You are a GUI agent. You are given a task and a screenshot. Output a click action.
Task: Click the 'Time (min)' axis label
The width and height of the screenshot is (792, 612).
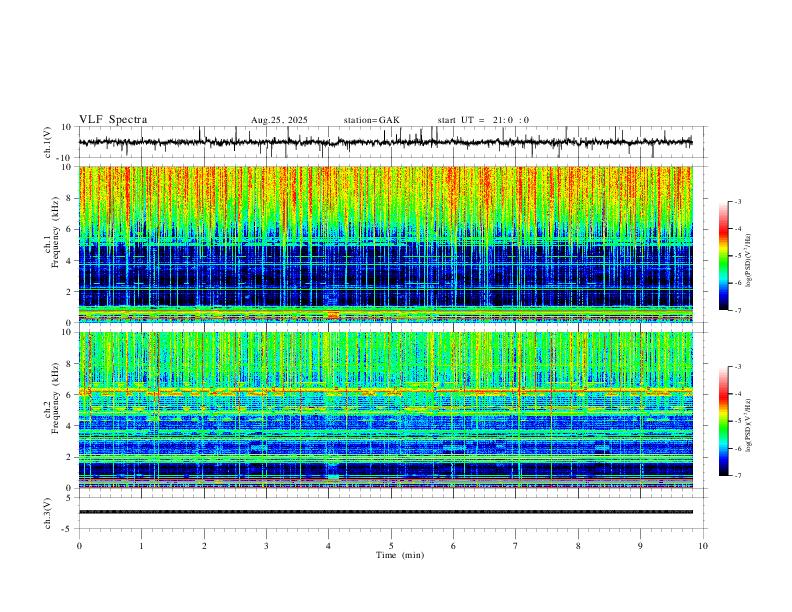pyautogui.click(x=400, y=555)
